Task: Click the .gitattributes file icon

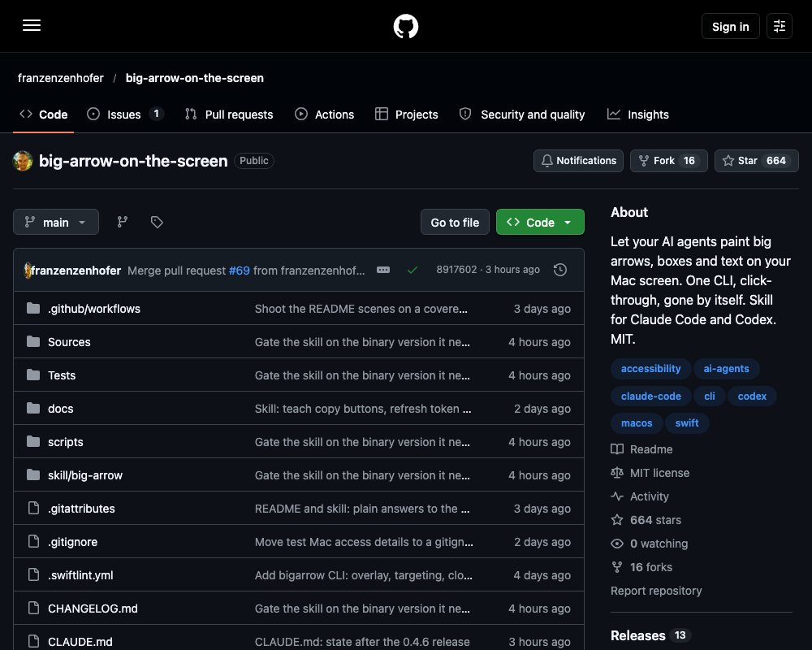Action: tap(33, 508)
